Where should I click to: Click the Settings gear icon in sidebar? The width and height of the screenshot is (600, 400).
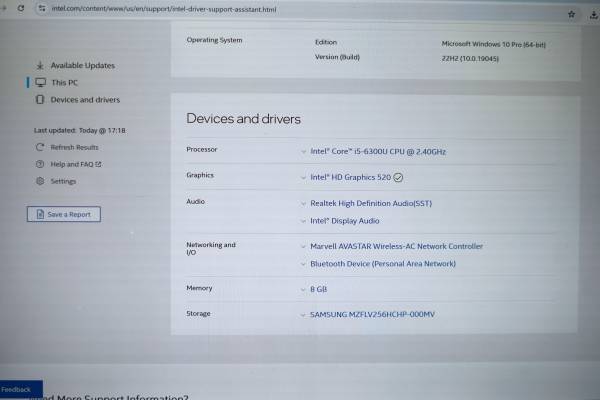click(40, 181)
